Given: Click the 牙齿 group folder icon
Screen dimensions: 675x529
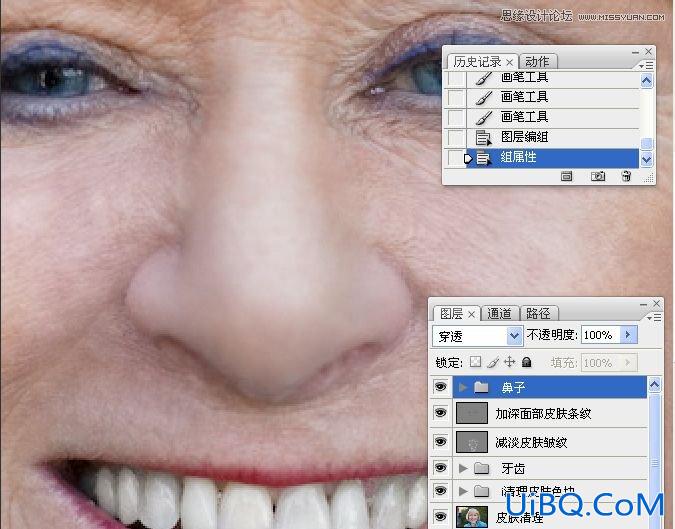Looking at the screenshot, I should coord(481,468).
